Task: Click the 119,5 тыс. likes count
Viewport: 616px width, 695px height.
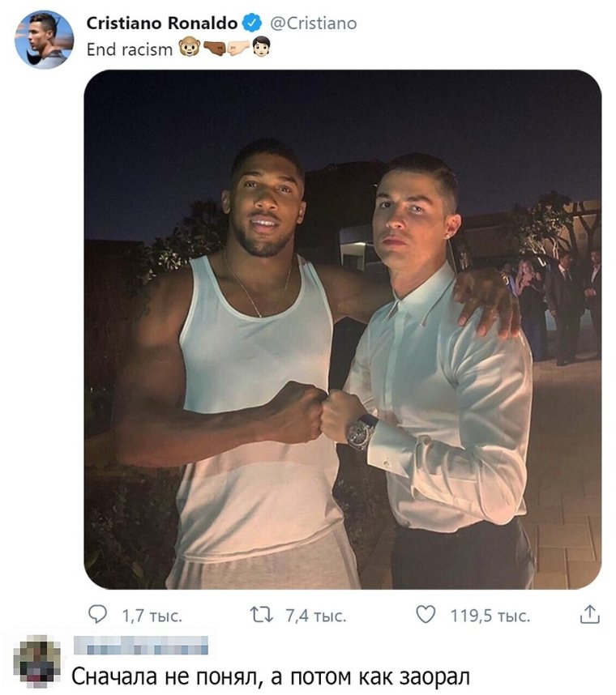Action: (490, 616)
